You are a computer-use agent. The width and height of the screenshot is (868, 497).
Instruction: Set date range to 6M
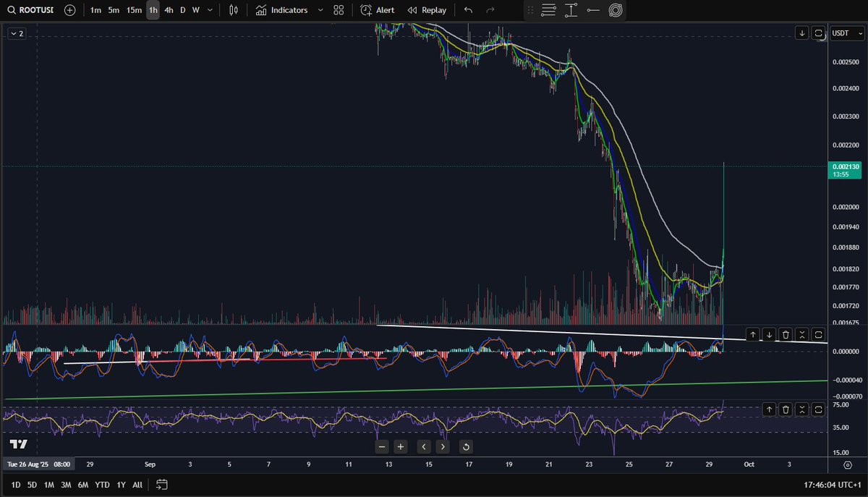[83, 484]
